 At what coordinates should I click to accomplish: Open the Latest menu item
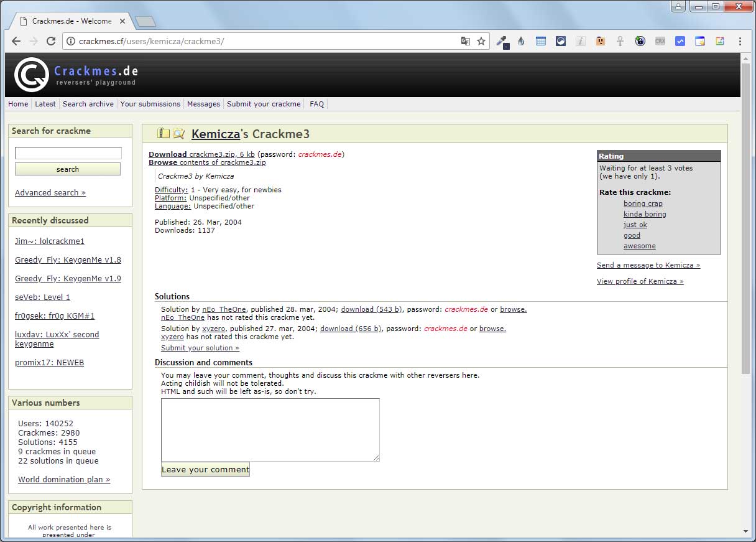pos(45,104)
